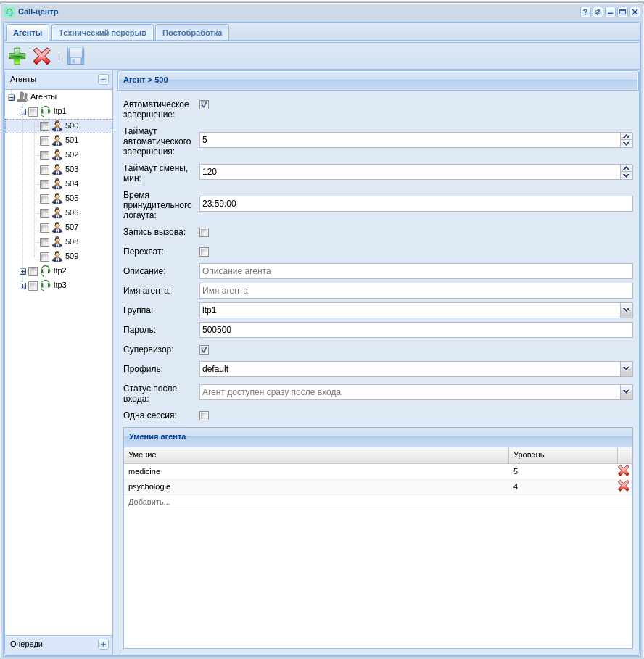Viewport: 644px width, 659px height.
Task: Expand the ltp2 group tree node
Action: click(22, 271)
